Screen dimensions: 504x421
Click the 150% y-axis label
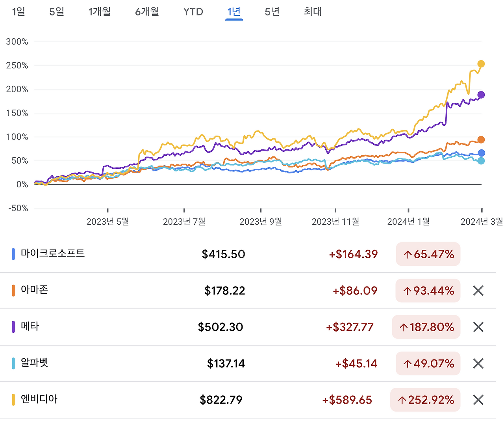17,113
